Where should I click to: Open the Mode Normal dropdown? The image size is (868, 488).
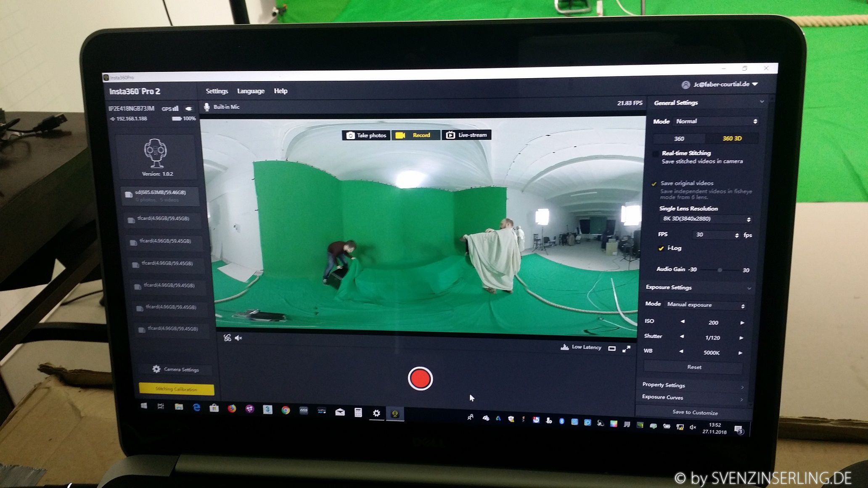716,121
